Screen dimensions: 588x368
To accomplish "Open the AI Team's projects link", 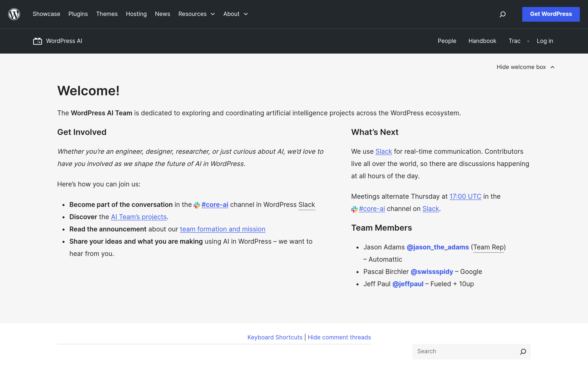I will [x=139, y=217].
